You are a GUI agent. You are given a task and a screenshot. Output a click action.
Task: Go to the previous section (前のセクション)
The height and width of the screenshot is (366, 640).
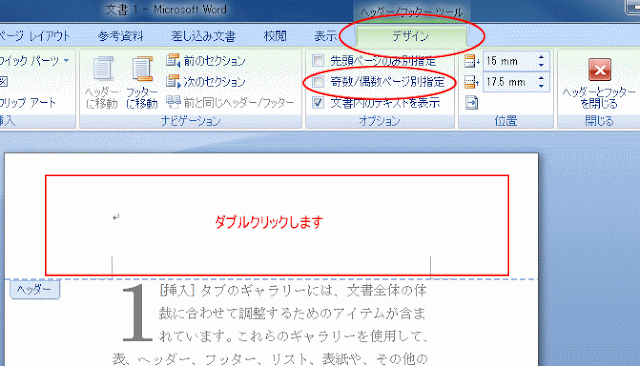[x=206, y=61]
